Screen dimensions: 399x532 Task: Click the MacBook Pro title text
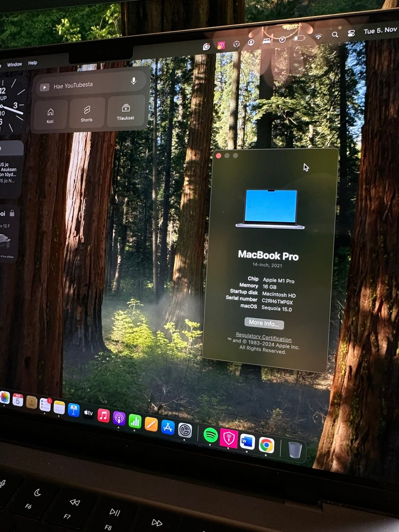click(x=268, y=255)
